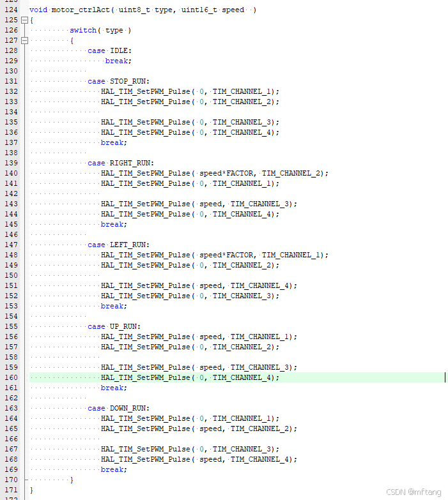
Task: Click the case STOP_RUN label
Action: click(119, 81)
